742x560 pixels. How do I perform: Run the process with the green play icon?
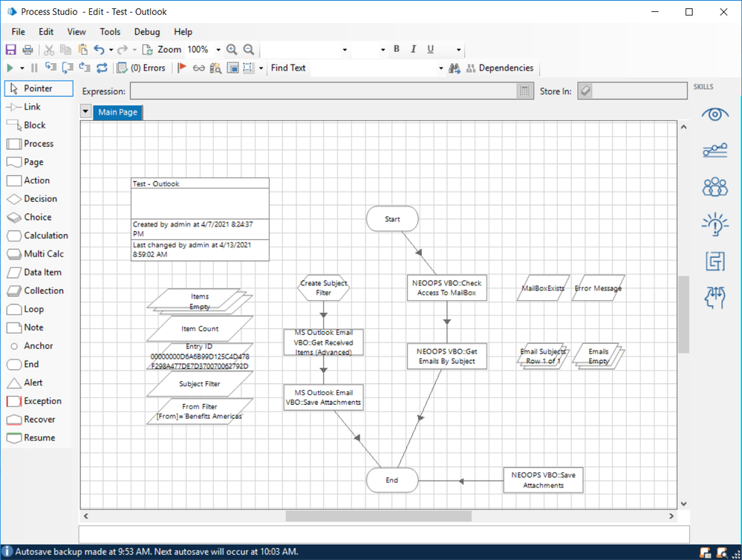(x=10, y=68)
